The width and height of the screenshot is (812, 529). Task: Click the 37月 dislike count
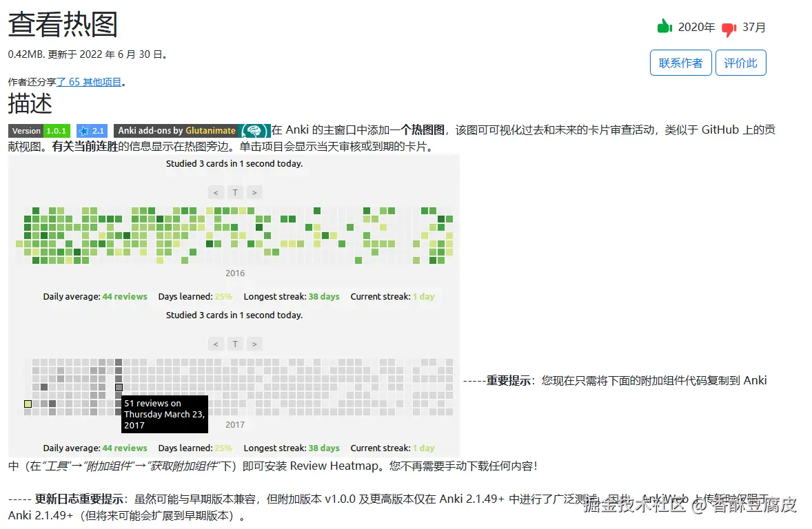tap(754, 27)
